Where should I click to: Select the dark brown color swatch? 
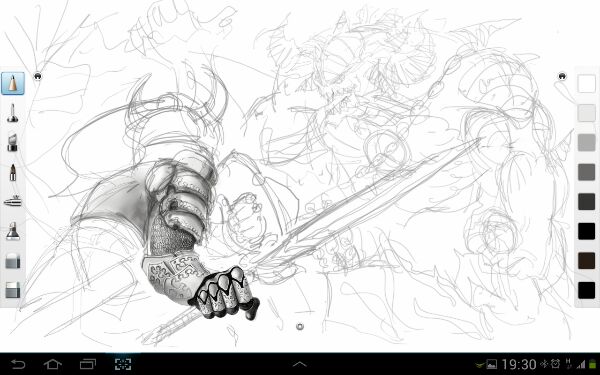[x=587, y=261]
